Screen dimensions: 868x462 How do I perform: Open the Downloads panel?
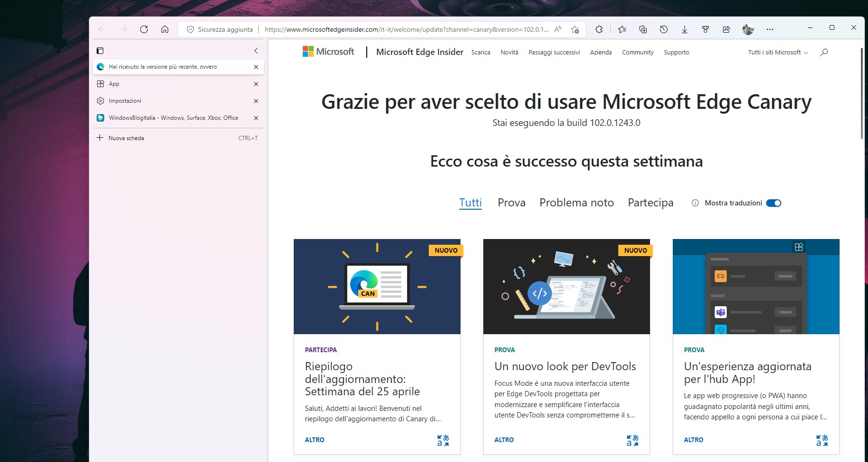(685, 29)
